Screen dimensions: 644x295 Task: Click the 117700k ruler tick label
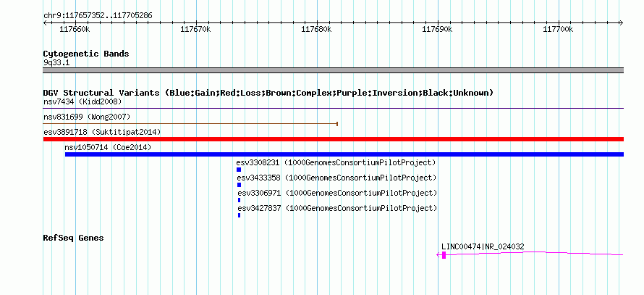click(x=558, y=29)
